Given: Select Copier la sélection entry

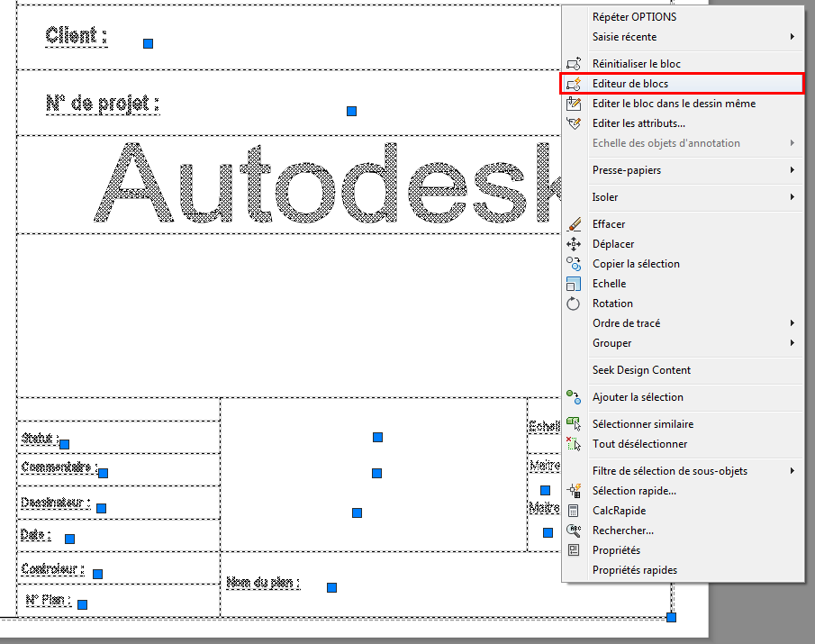Looking at the screenshot, I should (683, 264).
